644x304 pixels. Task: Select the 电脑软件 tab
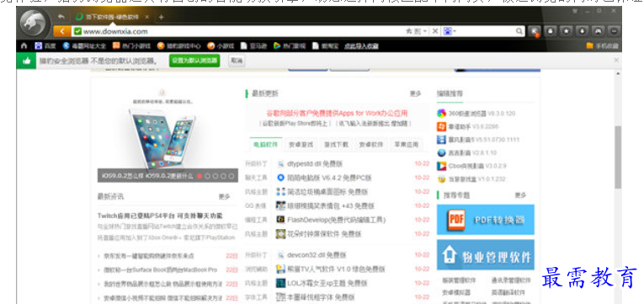pos(266,145)
